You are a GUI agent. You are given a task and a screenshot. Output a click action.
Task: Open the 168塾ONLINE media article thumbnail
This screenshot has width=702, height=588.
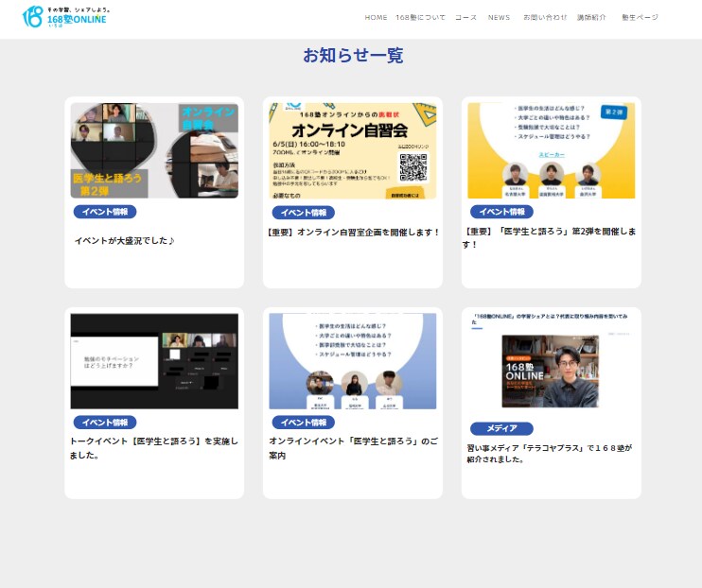click(x=552, y=361)
